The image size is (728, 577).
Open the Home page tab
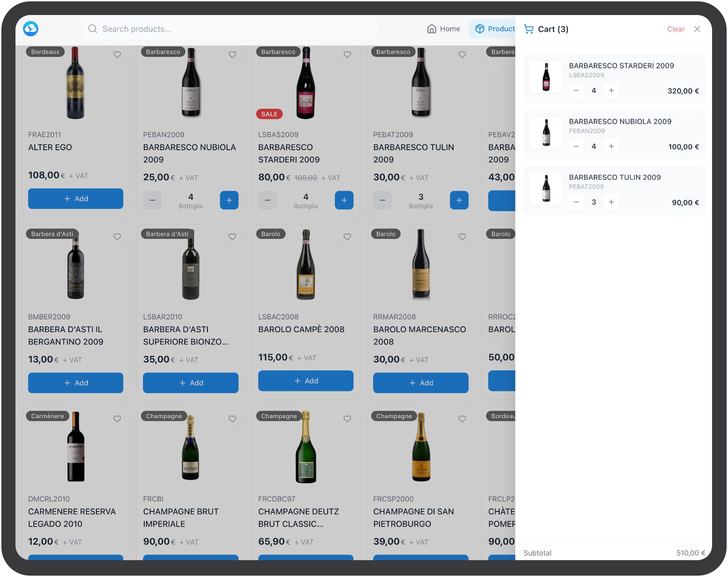click(444, 29)
